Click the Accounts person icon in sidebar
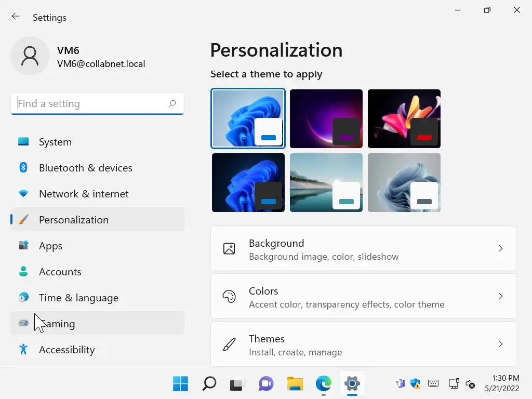Image resolution: width=532 pixels, height=399 pixels. [23, 271]
